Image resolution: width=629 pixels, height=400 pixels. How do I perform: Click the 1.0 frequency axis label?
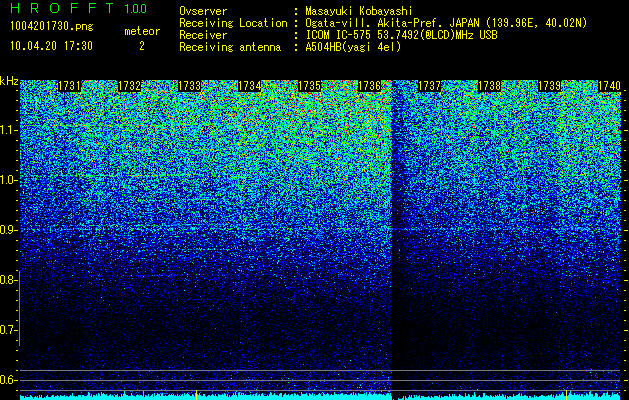click(x=8, y=180)
